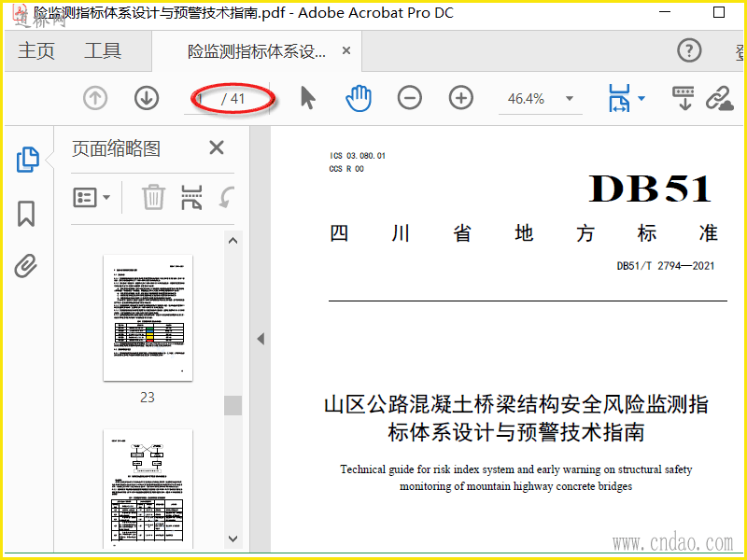Open the zoom level dropdown arrow
This screenshot has height=560, width=747.
click(x=570, y=99)
